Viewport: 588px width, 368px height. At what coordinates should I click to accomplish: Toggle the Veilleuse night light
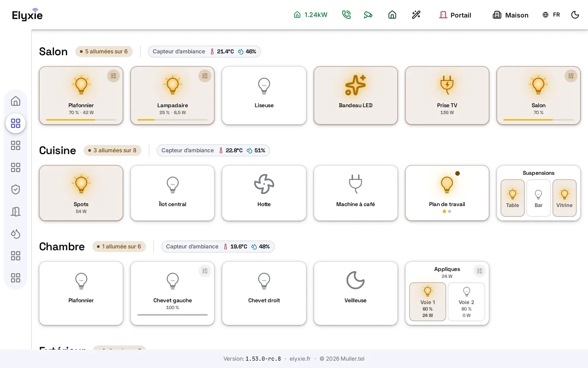click(355, 293)
